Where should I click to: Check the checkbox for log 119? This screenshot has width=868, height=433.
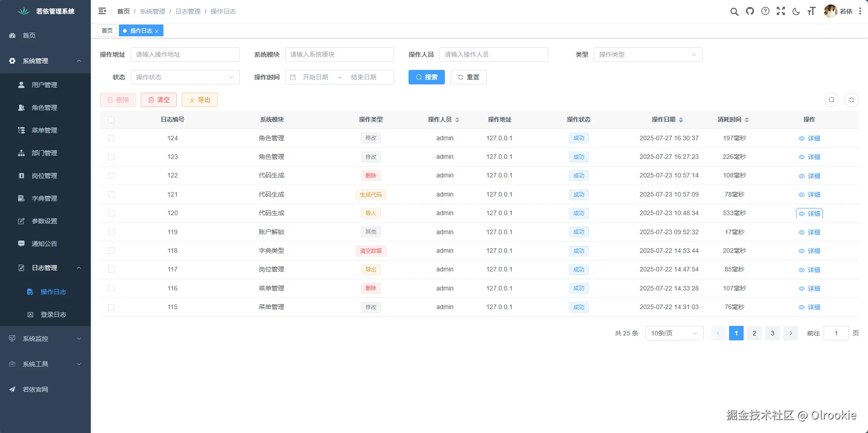[x=111, y=232]
